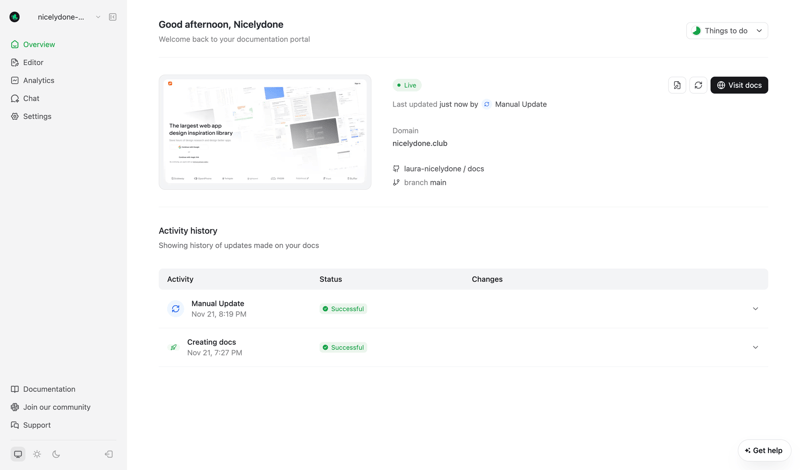Click the branch main text

[425, 182]
